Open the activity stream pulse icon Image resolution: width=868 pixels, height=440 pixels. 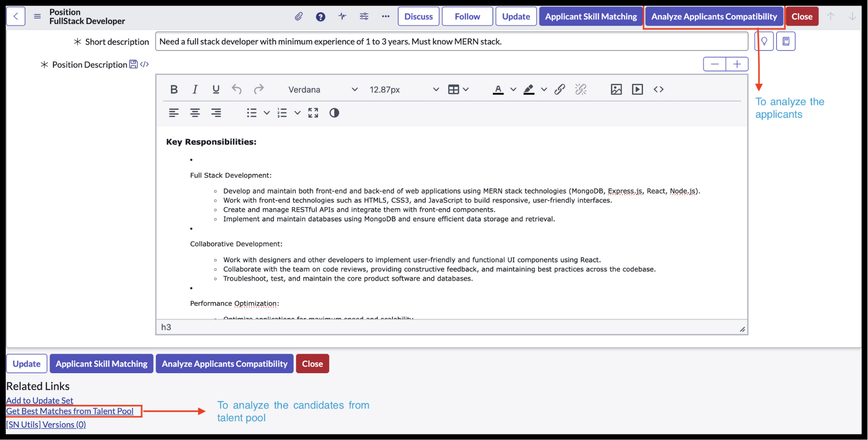pos(342,17)
